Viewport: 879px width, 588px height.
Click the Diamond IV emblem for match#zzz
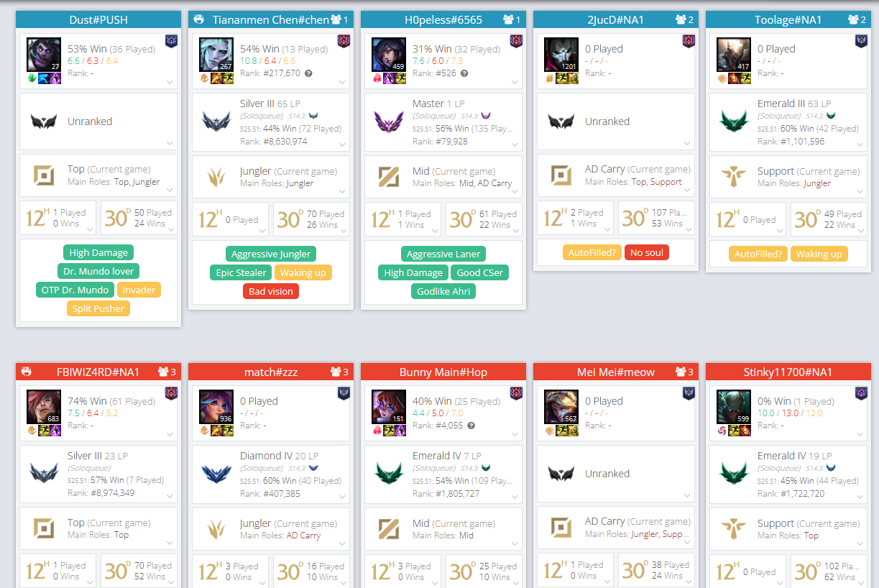(216, 474)
